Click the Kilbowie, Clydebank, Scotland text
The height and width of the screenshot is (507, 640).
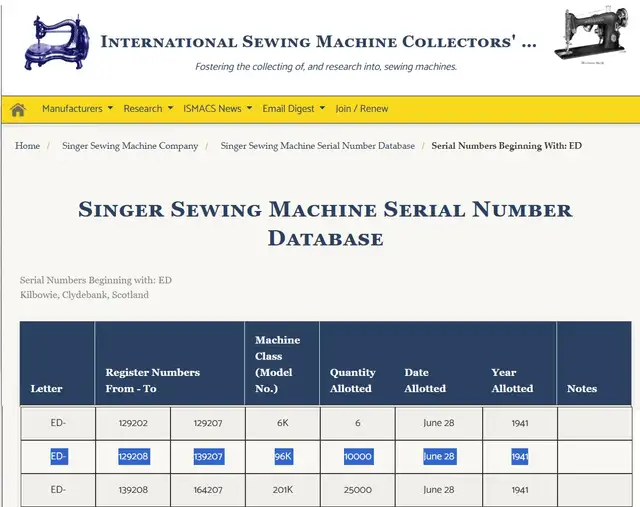[84, 295]
